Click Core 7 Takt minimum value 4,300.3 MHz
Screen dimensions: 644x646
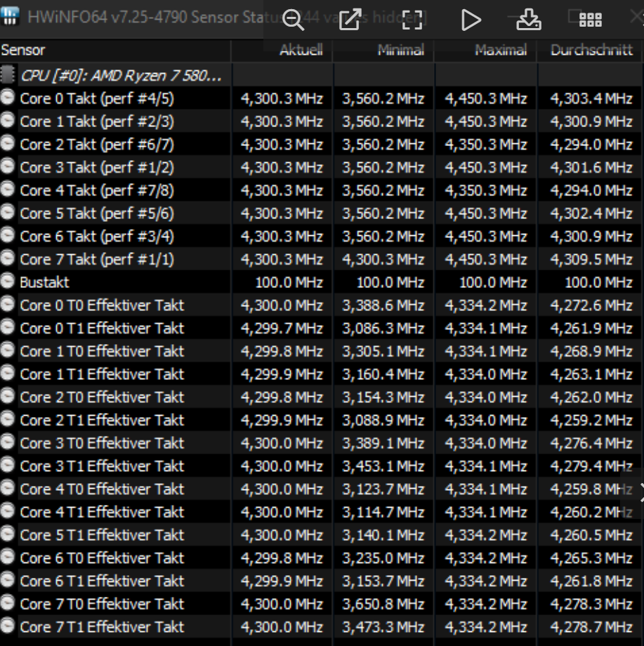383,260
